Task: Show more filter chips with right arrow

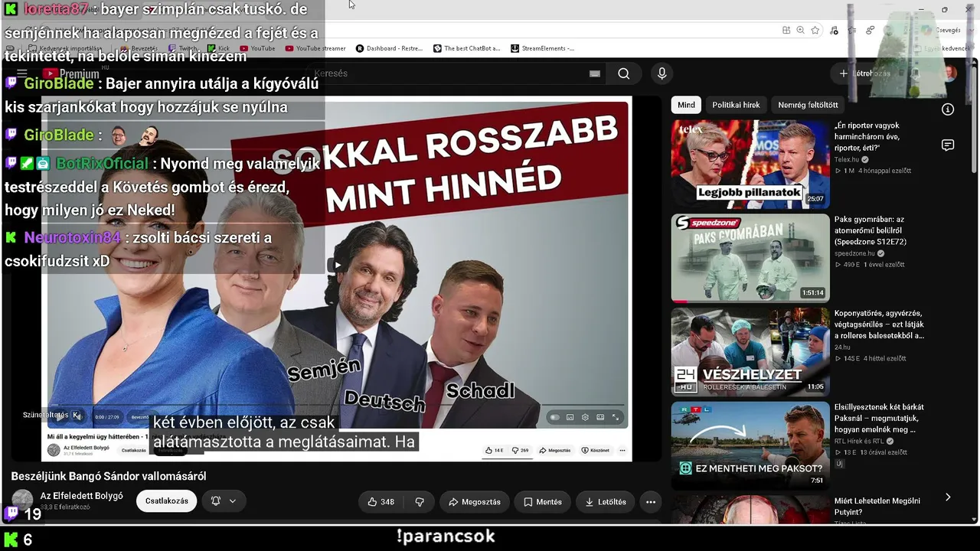Action: click(948, 497)
